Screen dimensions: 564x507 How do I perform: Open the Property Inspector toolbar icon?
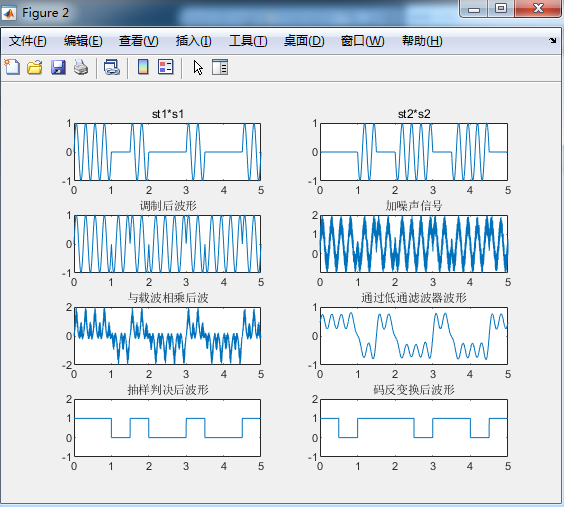pyautogui.click(x=220, y=67)
